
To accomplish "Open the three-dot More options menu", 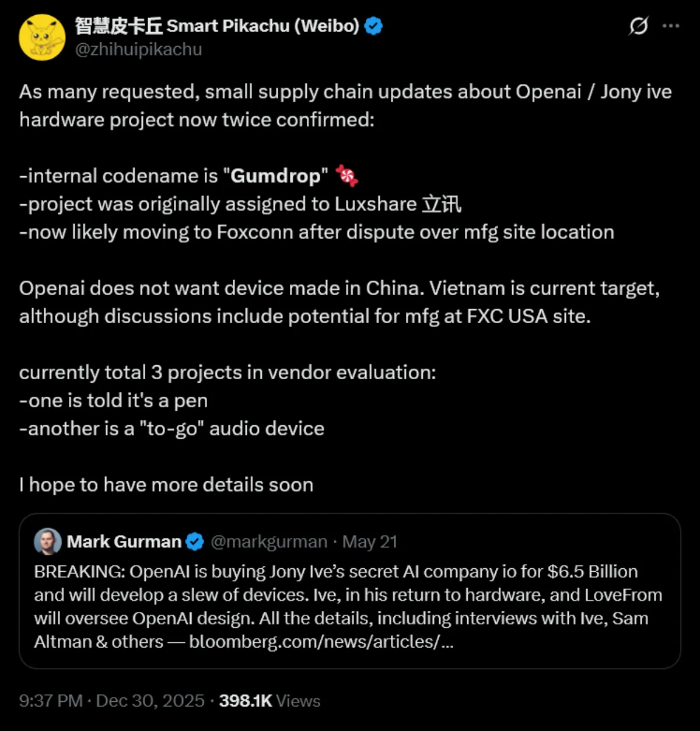I will (x=671, y=26).
